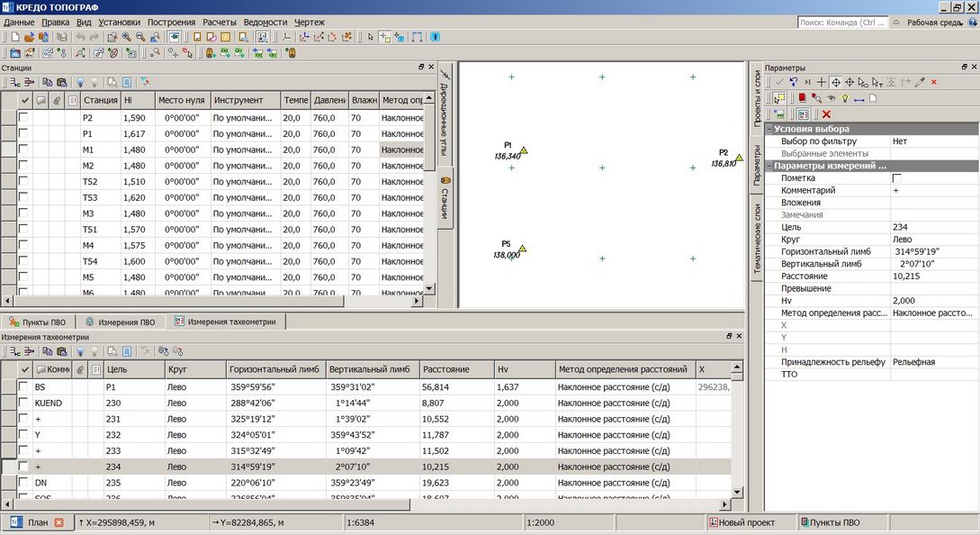Click the red book icon in Параметры toolbar
The height and width of the screenshot is (535, 980).
[x=802, y=98]
